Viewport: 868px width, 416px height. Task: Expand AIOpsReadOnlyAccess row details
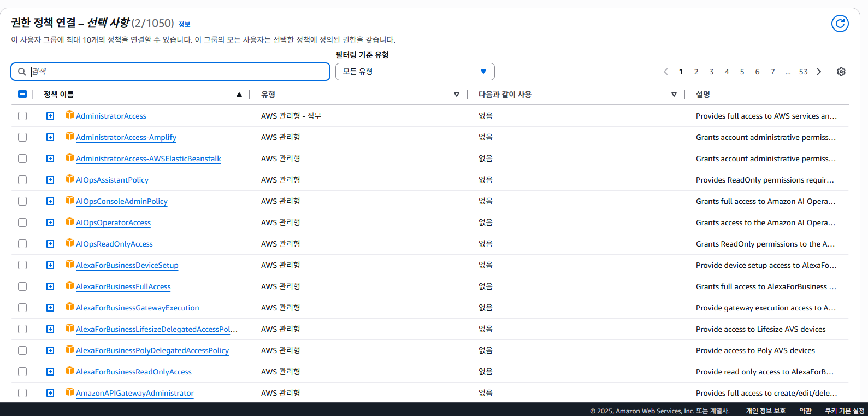point(50,244)
